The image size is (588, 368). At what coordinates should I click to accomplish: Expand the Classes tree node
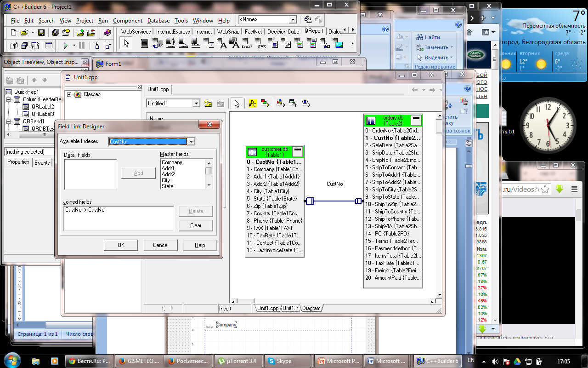(x=69, y=94)
